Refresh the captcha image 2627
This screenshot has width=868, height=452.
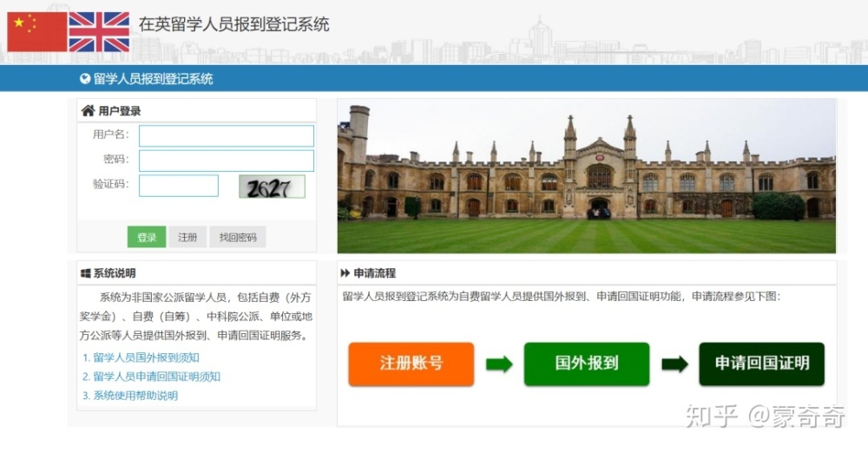(x=272, y=187)
